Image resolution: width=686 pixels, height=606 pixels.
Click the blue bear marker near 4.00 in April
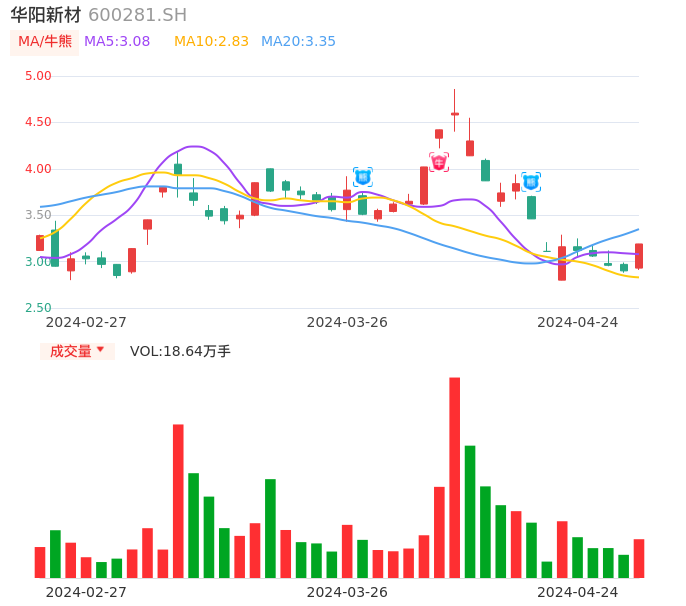pos(531,182)
